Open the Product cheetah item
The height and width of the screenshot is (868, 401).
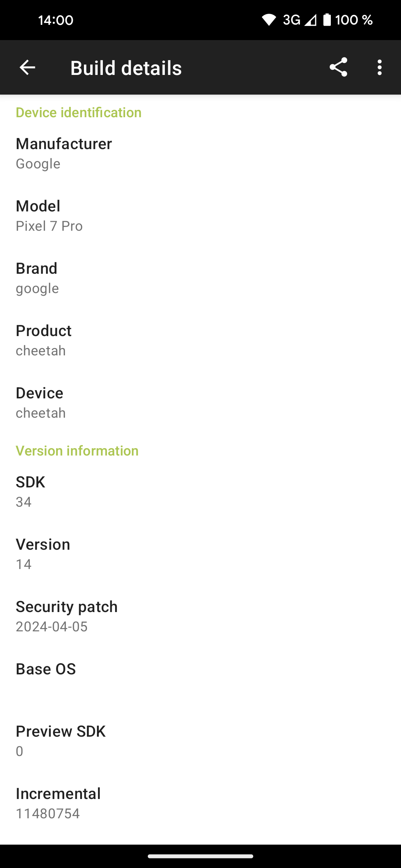point(200,340)
